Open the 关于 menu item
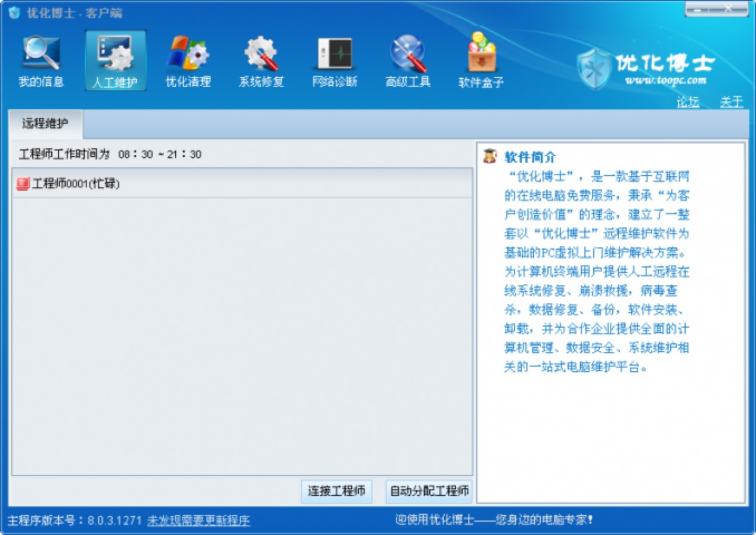 (731, 102)
